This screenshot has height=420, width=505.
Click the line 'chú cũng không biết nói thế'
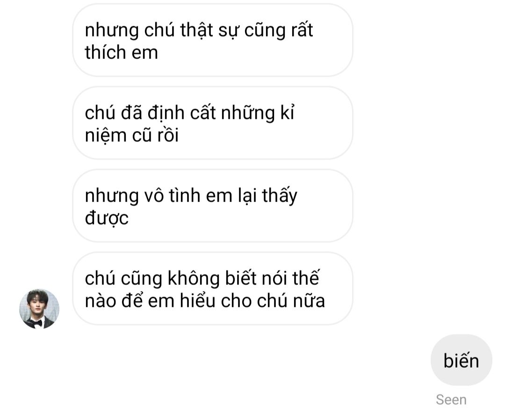(202, 278)
